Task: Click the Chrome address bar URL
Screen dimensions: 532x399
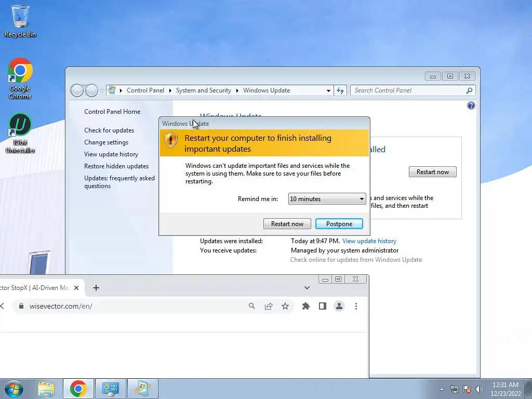Action: click(61, 306)
